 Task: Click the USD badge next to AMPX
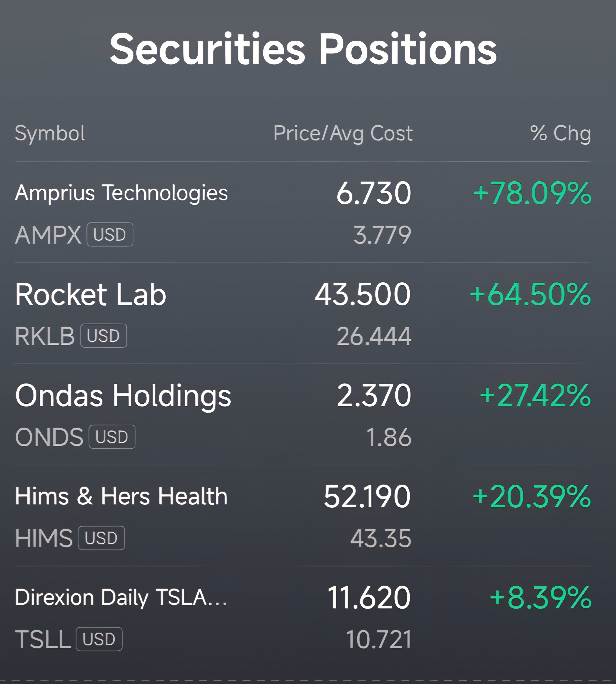click(110, 234)
